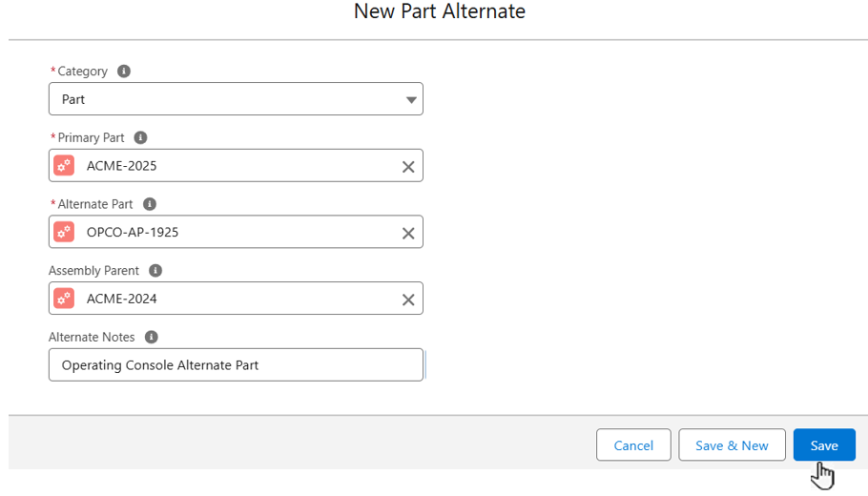Click the part record icon beside OPCO-AP-1925
This screenshot has width=868, height=496.
pyautogui.click(x=64, y=232)
